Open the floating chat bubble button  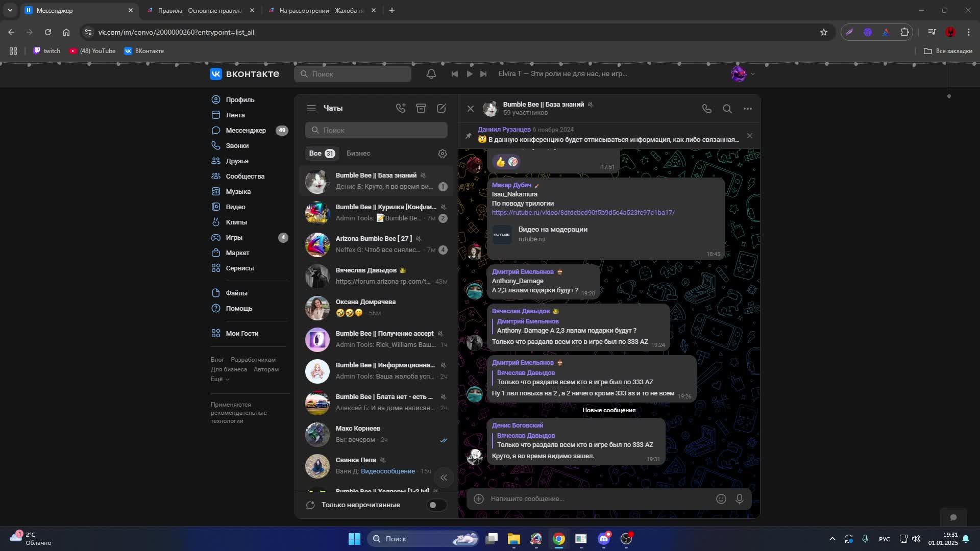pyautogui.click(x=953, y=518)
